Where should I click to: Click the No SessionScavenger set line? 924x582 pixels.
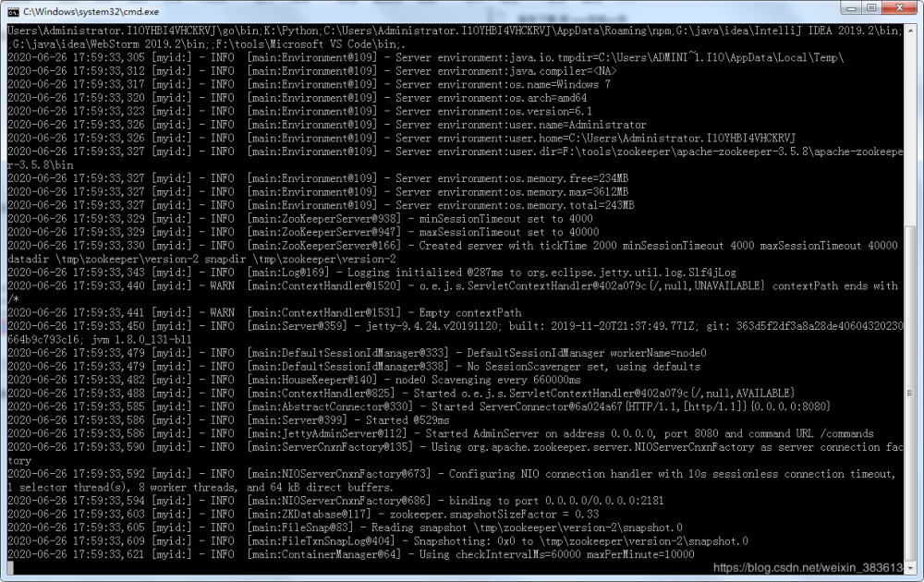[x=354, y=367]
